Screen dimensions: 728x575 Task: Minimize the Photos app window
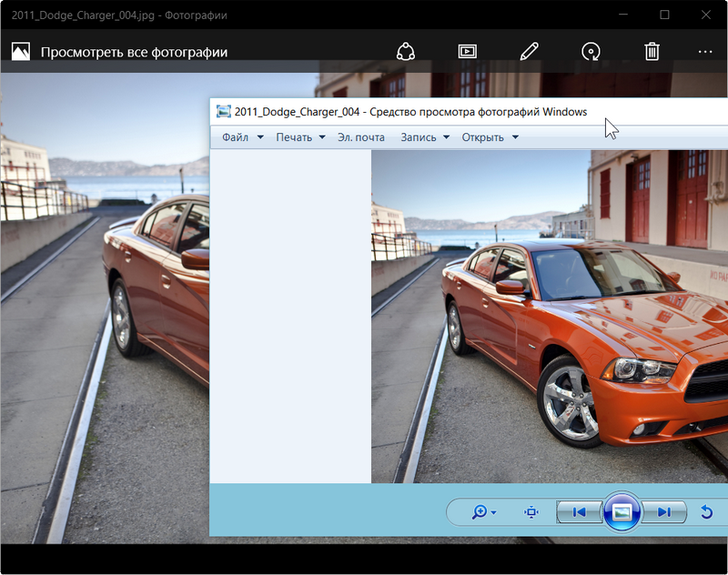coord(623,15)
